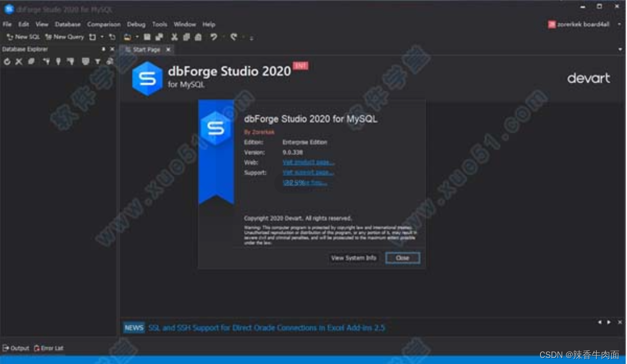
Task: Apply a filter with the funnel icon
Action: pos(97,60)
